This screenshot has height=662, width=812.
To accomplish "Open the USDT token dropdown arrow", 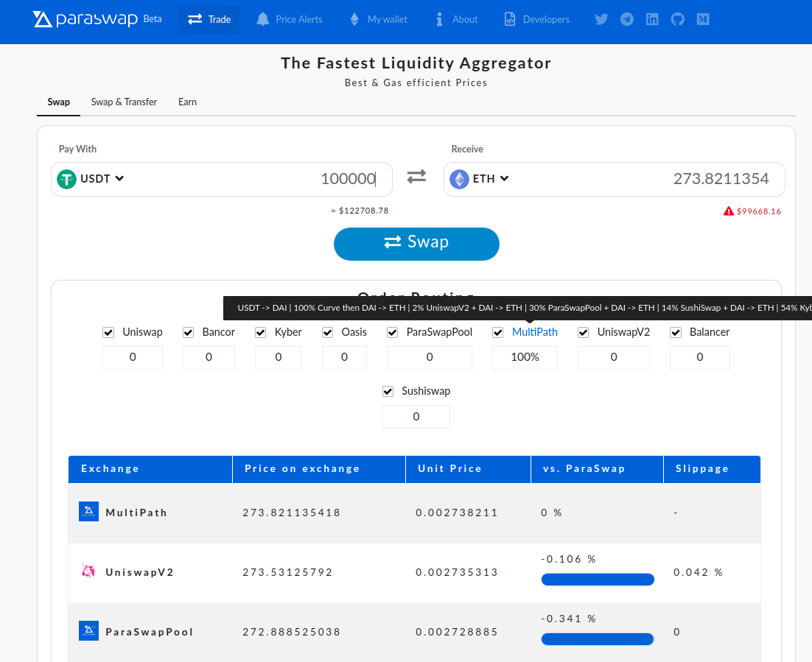I will pos(119,178).
